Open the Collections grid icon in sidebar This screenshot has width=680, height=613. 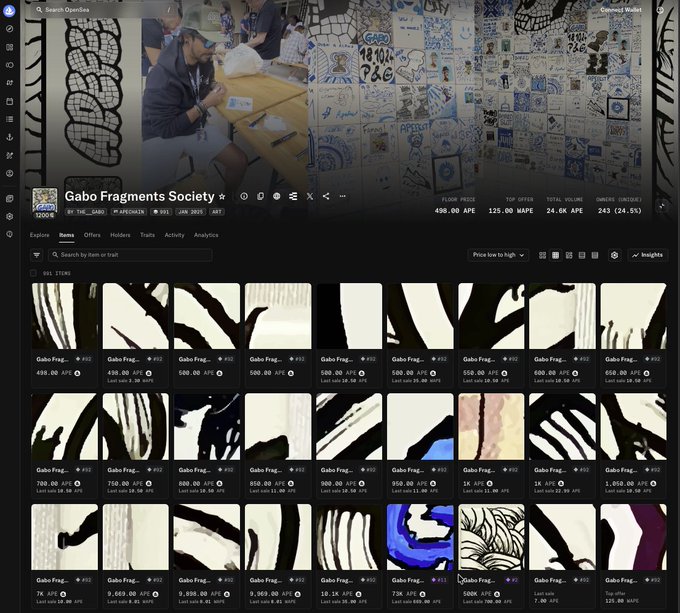coord(10,47)
